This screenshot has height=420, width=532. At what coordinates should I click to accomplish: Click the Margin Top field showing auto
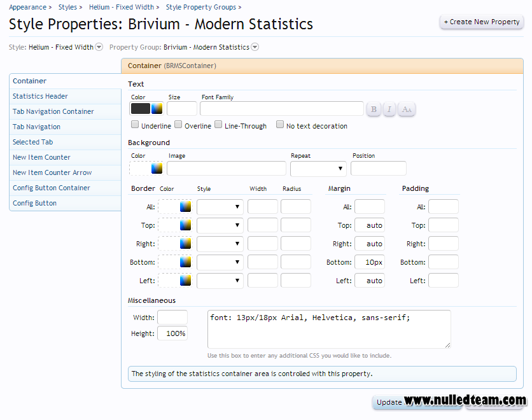(370, 225)
